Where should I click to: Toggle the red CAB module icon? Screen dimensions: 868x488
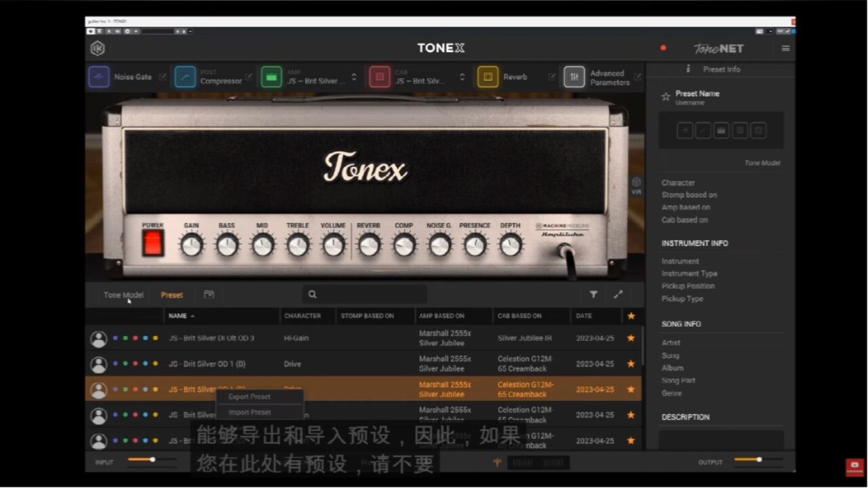[x=380, y=77]
